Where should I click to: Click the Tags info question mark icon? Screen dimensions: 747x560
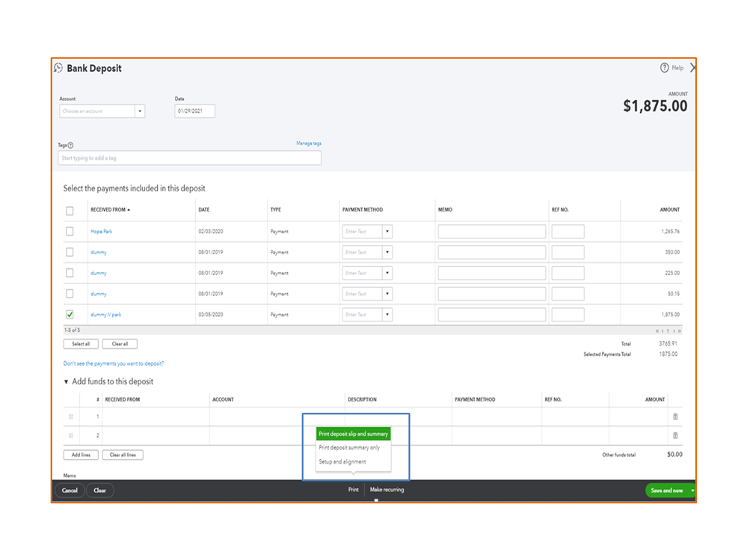pos(70,145)
